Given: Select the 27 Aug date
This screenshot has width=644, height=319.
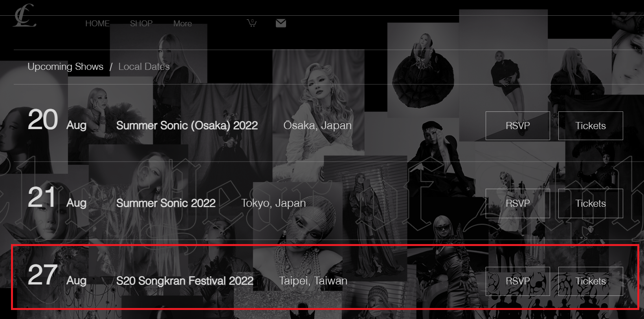Looking at the screenshot, I should (57, 276).
